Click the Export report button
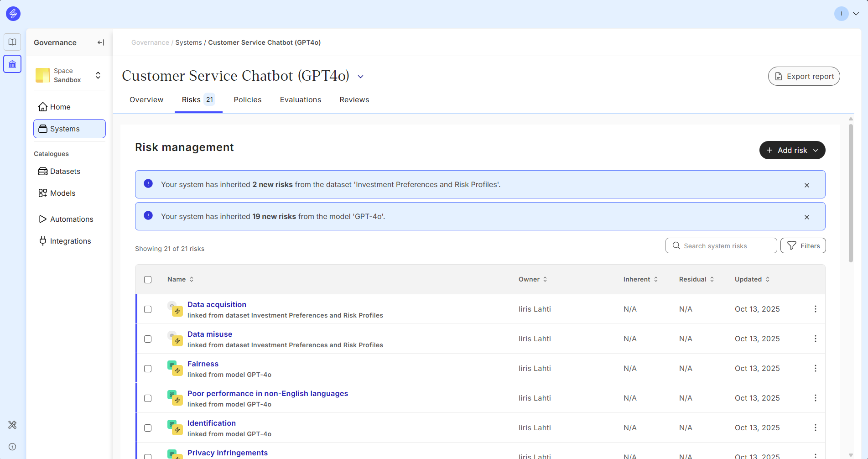This screenshot has width=868, height=459. 804,76
